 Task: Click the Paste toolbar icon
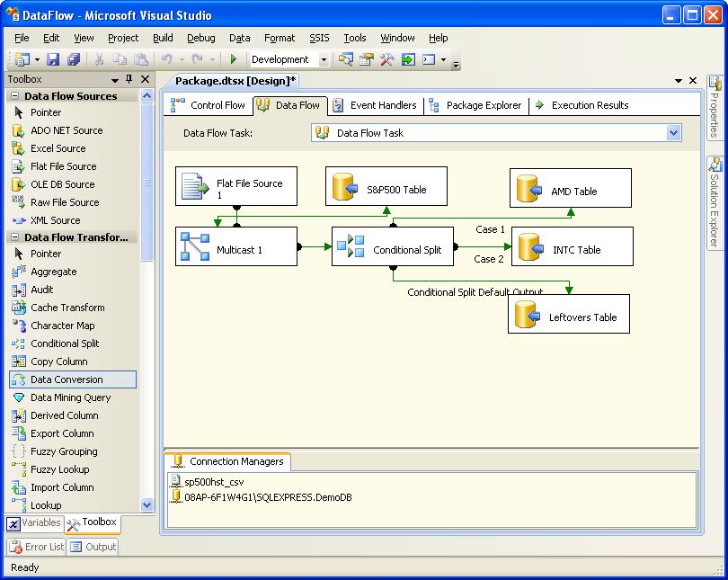(141, 59)
